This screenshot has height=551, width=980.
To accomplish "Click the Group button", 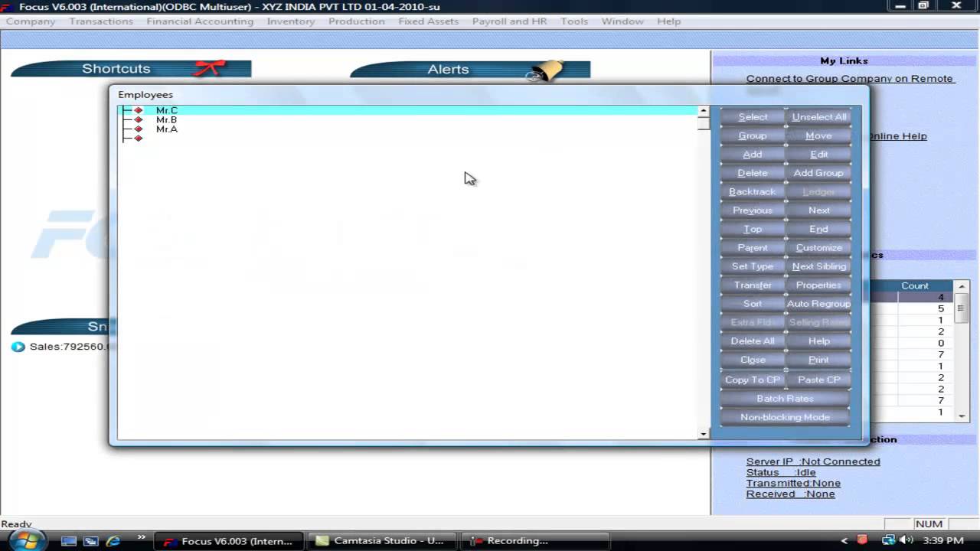I will (753, 135).
